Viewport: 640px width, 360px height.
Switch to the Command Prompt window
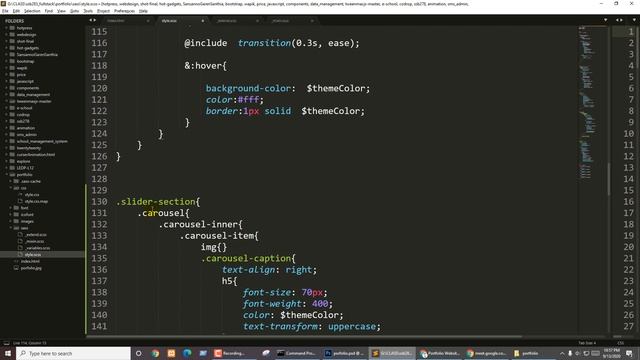point(296,353)
